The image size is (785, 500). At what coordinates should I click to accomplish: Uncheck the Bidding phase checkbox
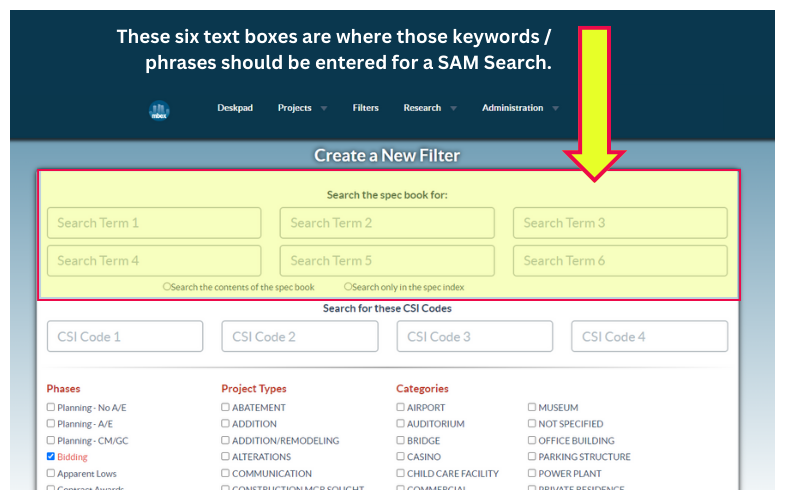pyautogui.click(x=51, y=457)
